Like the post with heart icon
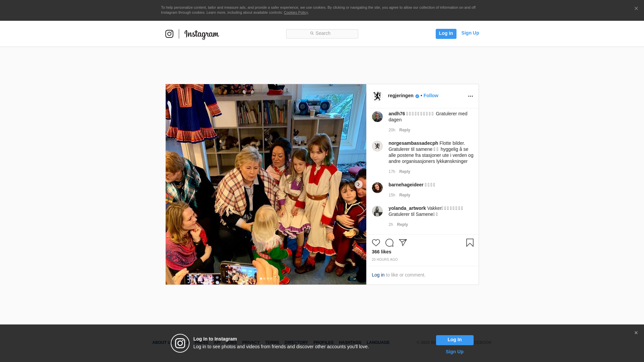Viewport: 644px width, 362px height. [376, 243]
